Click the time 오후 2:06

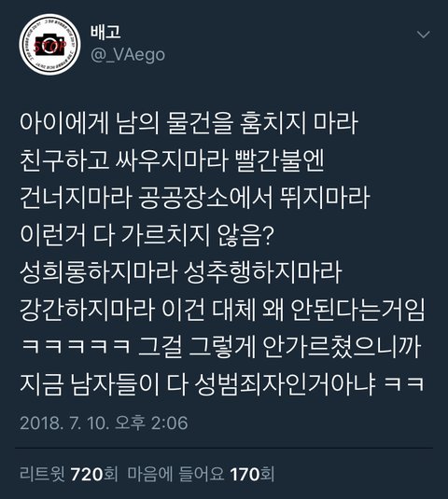click(x=151, y=423)
